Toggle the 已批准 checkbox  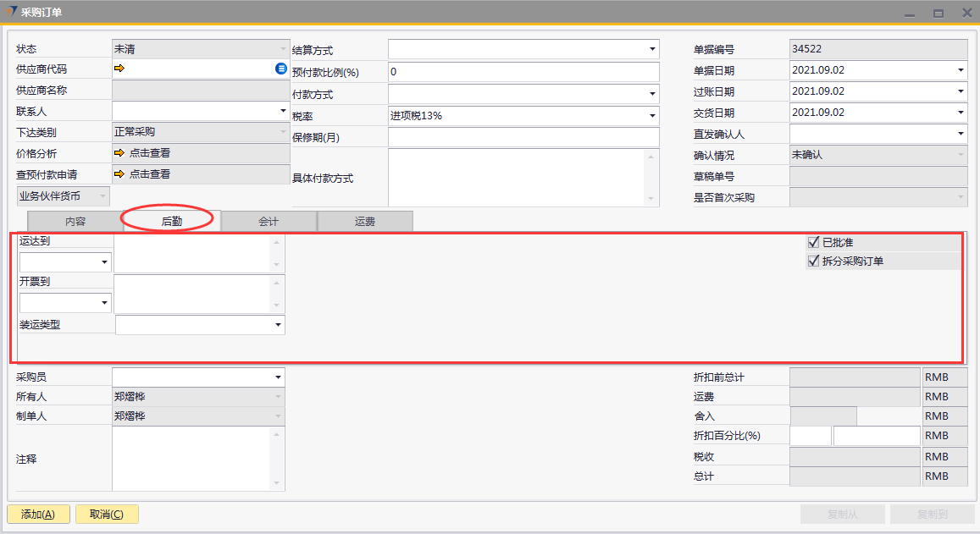tap(814, 242)
